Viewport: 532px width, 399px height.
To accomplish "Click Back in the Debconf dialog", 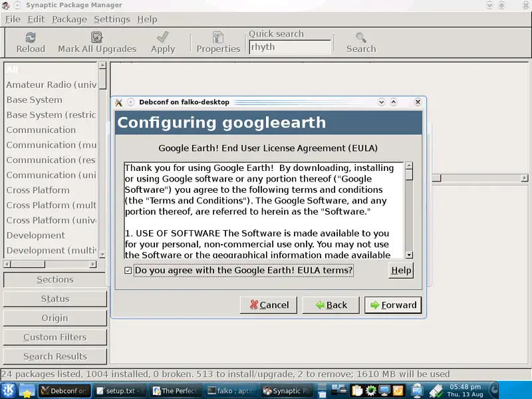I will pyautogui.click(x=331, y=305).
